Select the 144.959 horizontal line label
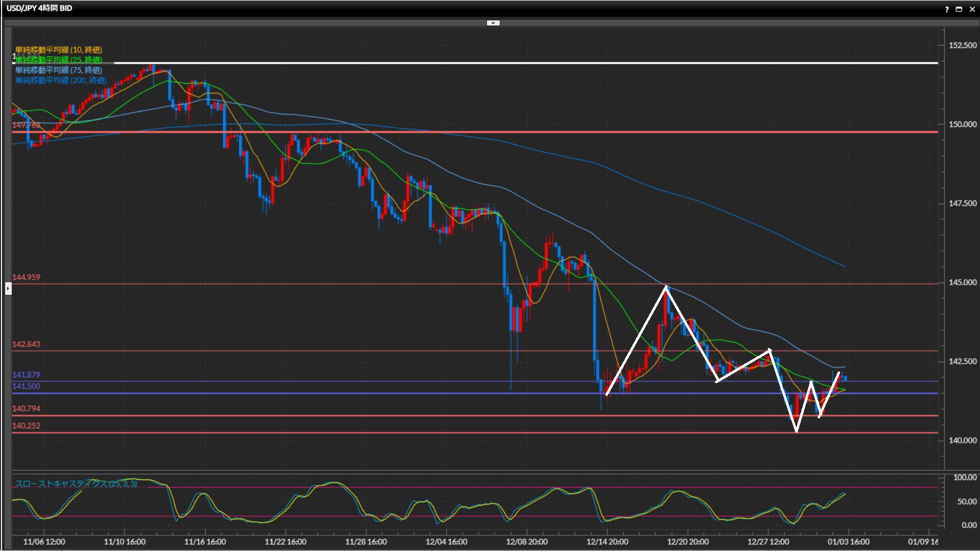Image resolution: width=980 pixels, height=551 pixels. (26, 278)
